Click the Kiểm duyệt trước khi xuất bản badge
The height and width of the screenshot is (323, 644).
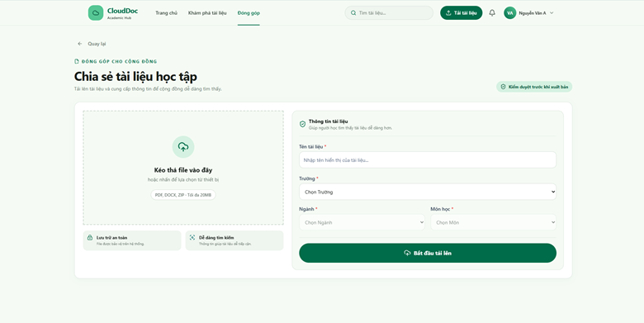click(x=534, y=87)
